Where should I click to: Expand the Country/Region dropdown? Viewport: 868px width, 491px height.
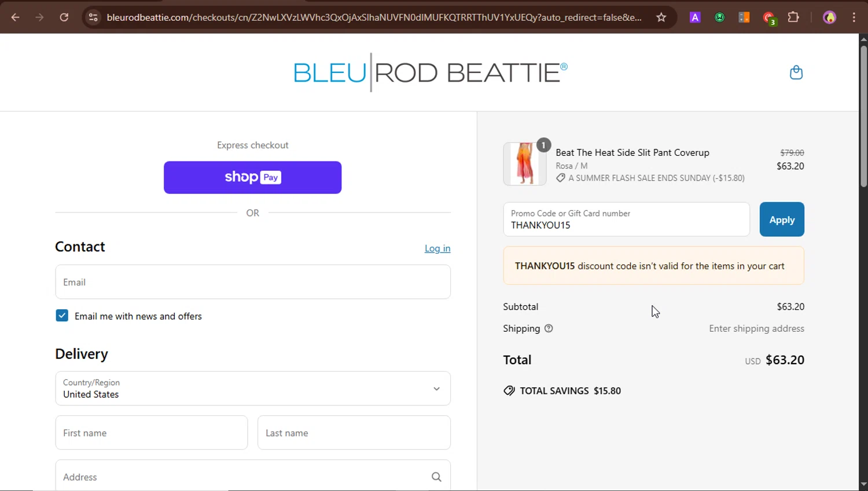point(253,389)
